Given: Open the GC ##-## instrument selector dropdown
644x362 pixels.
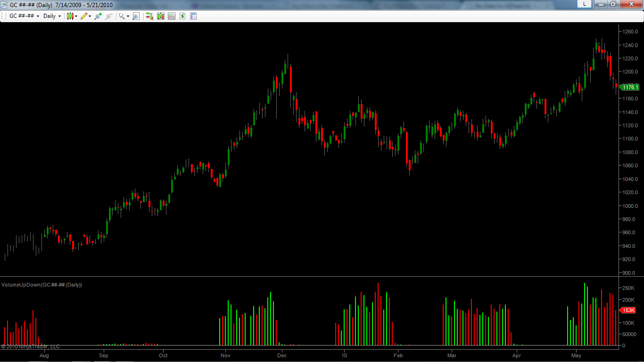Looking at the screenshot, I should [25, 16].
